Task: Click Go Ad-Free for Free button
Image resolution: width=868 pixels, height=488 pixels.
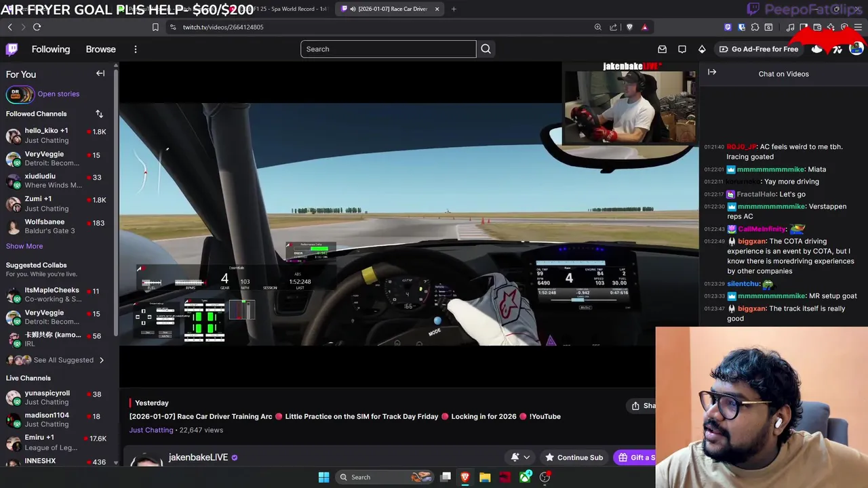Action: (758, 49)
